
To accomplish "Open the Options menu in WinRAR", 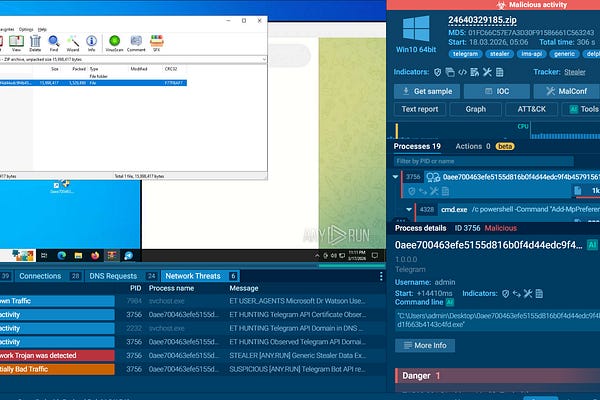I will (x=26, y=29).
